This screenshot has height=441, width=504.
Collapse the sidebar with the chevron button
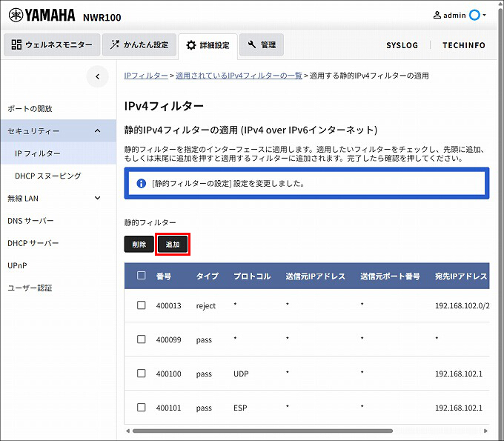[x=97, y=76]
